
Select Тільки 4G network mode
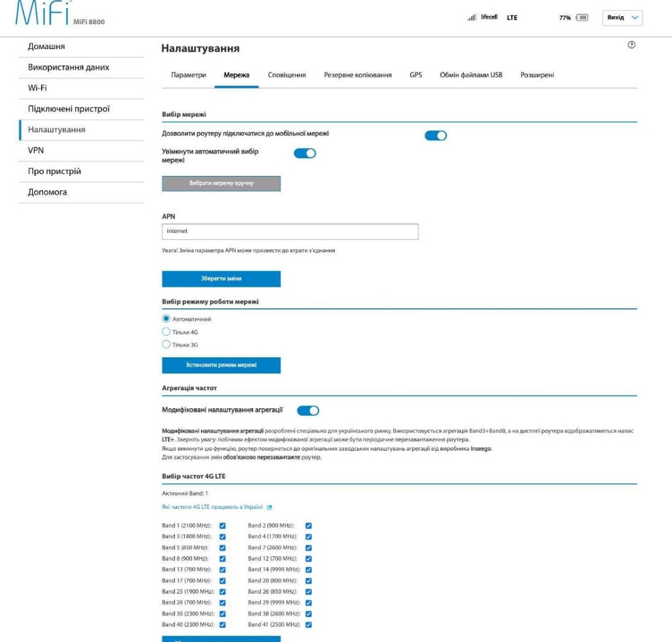click(x=166, y=332)
